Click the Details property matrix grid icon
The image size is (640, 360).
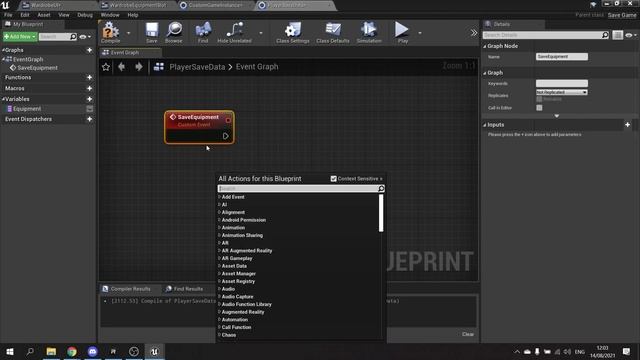tap(618, 35)
